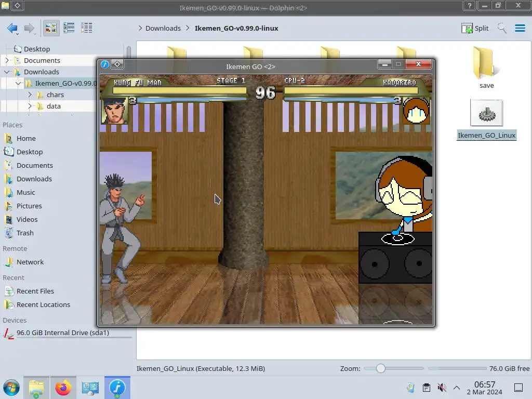This screenshot has width=532, height=399.
Task: Minimize the Ikemen GO window
Action: [385, 64]
